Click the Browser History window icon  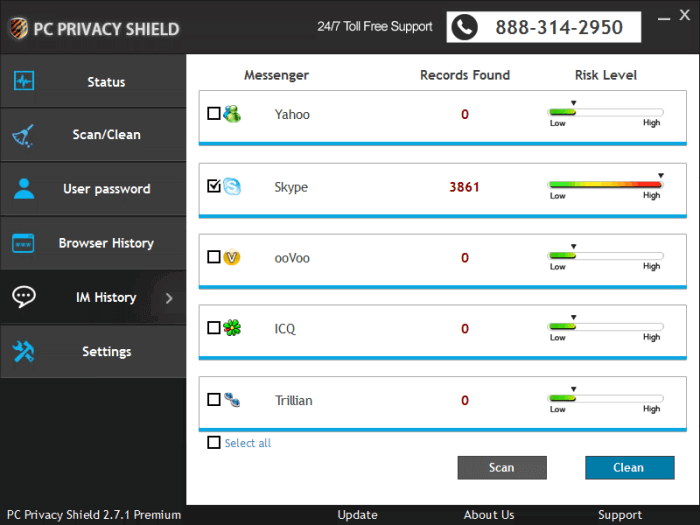[23, 243]
